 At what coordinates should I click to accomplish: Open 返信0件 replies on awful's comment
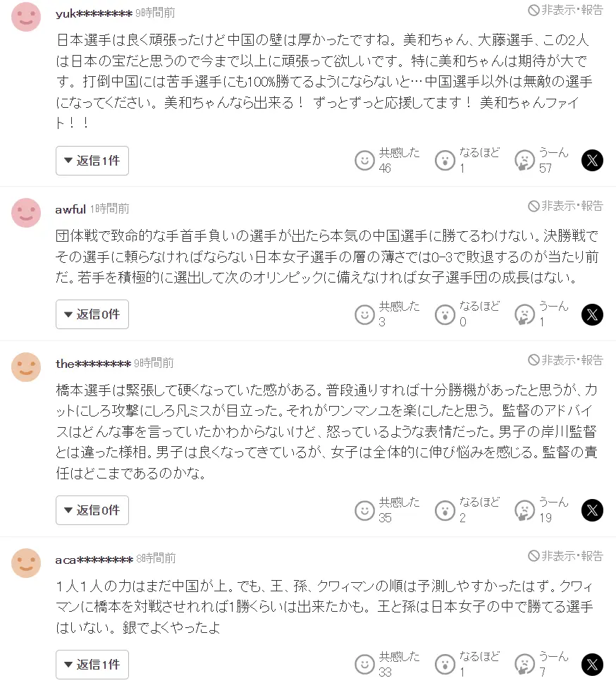click(x=92, y=314)
